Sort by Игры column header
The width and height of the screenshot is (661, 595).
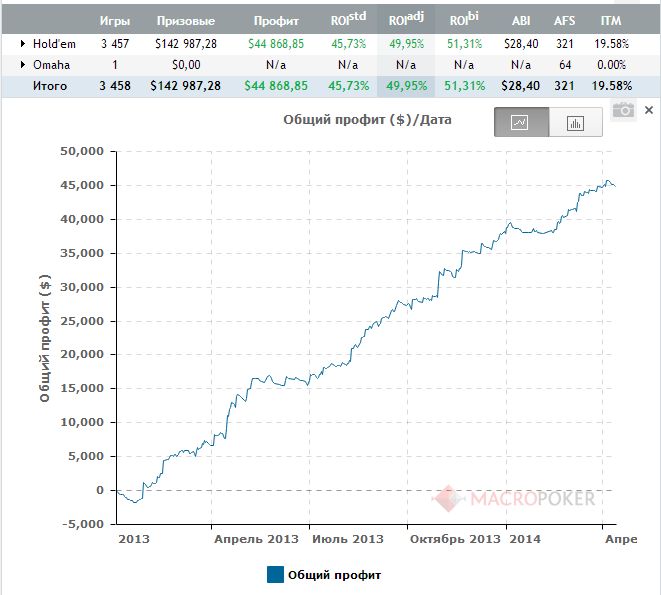pyautogui.click(x=115, y=21)
